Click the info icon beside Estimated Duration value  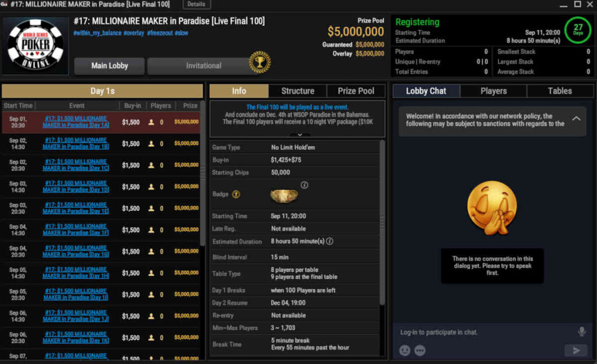click(330, 241)
